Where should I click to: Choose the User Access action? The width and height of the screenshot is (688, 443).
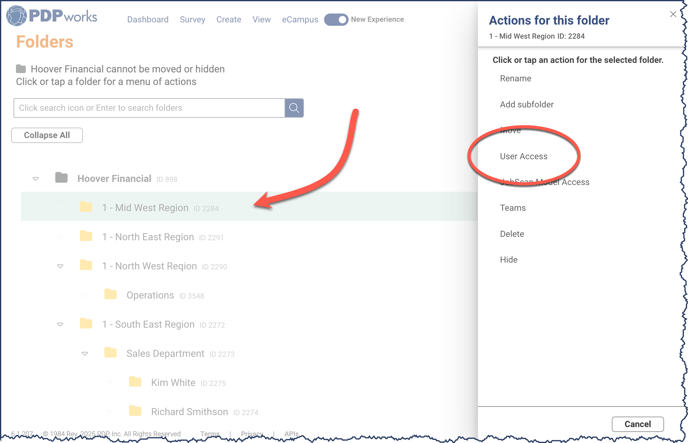coord(523,156)
